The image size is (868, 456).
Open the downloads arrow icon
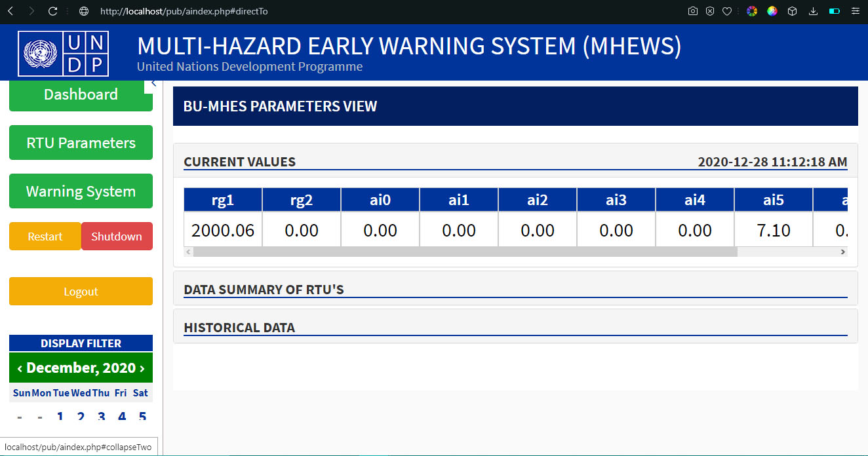(x=814, y=11)
